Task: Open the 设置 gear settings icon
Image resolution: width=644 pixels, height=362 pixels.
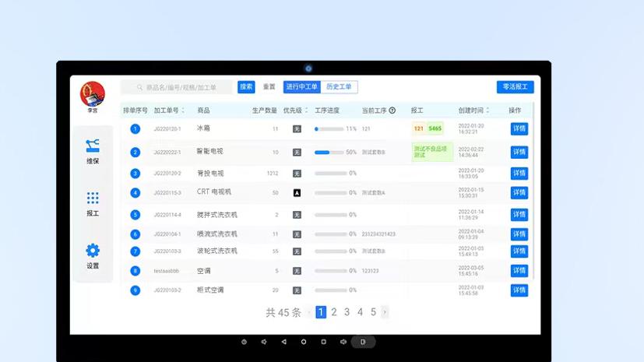Action: pyautogui.click(x=93, y=251)
